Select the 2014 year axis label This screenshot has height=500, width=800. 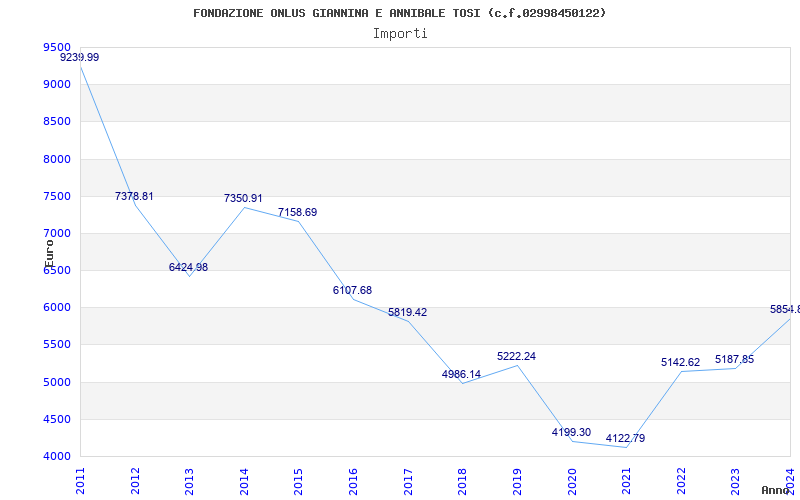coord(244,481)
